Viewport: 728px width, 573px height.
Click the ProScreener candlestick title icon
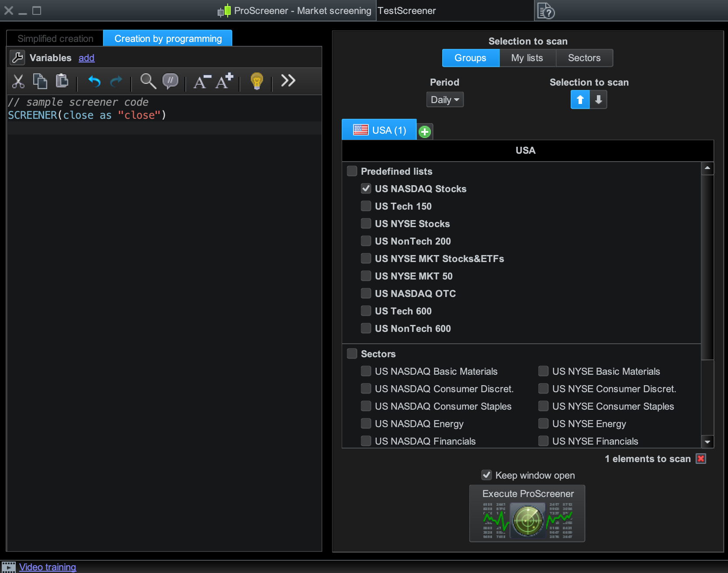click(224, 10)
